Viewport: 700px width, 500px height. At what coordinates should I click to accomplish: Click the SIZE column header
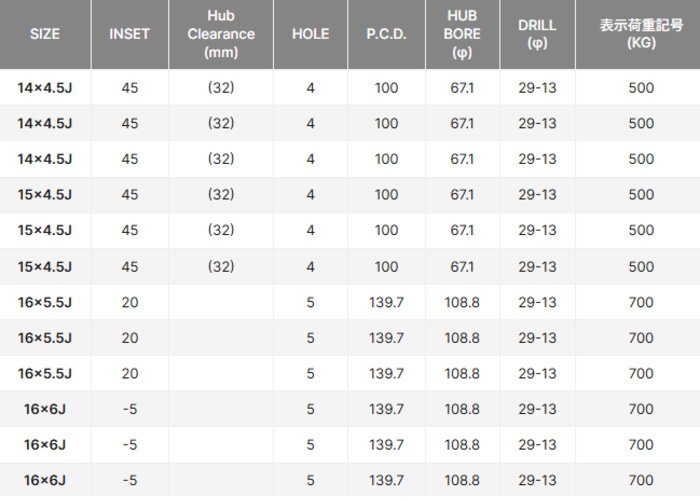tap(45, 33)
